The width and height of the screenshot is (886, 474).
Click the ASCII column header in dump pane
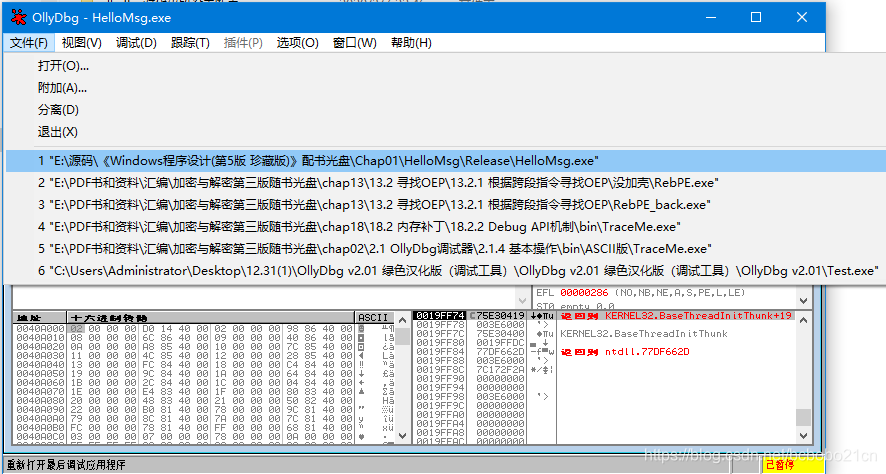373,318
